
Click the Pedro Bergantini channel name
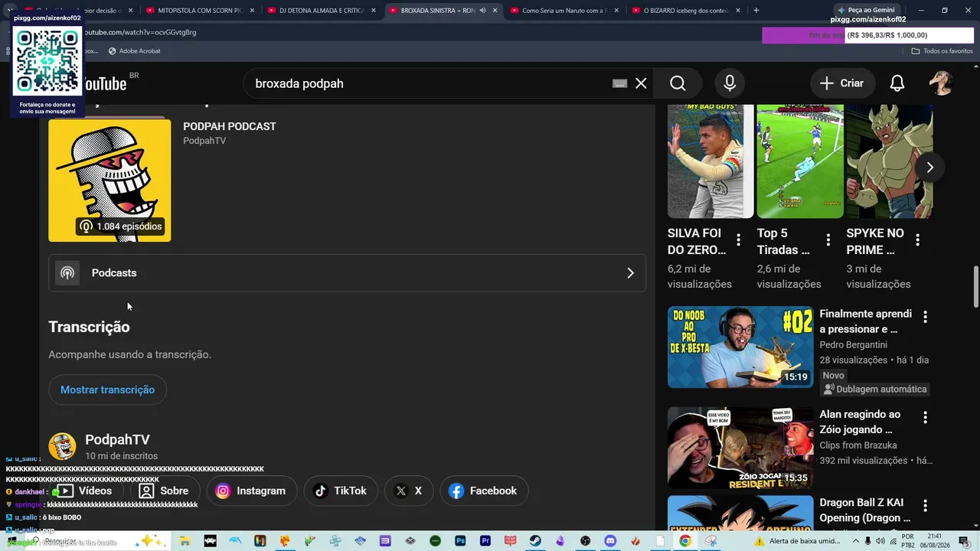[x=854, y=345]
